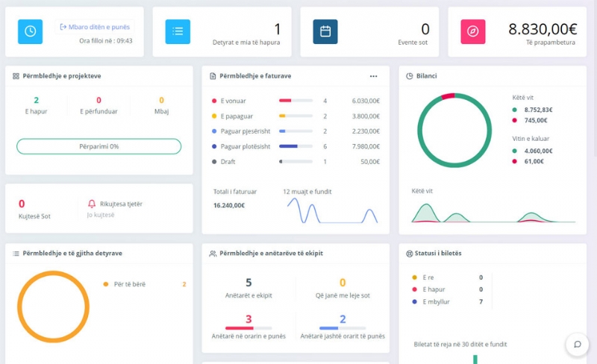Click the bell icon by Rikujtesa tjetër
This screenshot has height=364, width=597.
92,204
